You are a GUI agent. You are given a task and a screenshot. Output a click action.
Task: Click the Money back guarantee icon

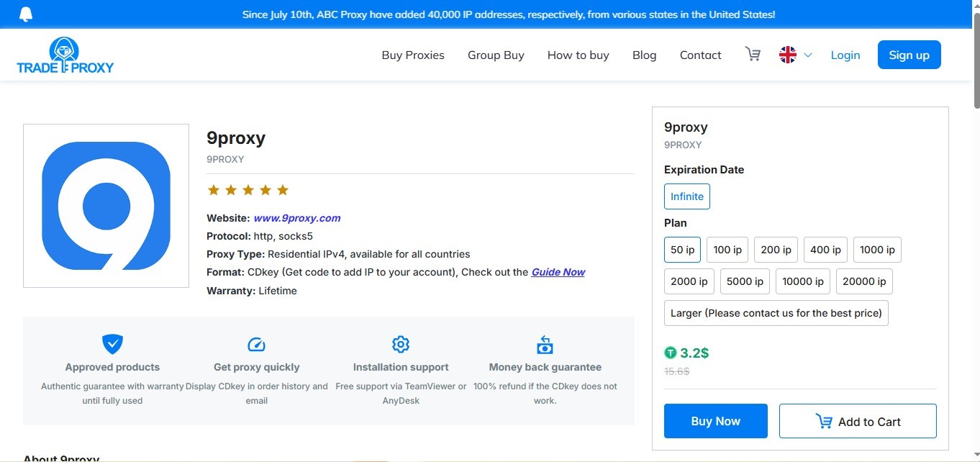click(x=545, y=345)
